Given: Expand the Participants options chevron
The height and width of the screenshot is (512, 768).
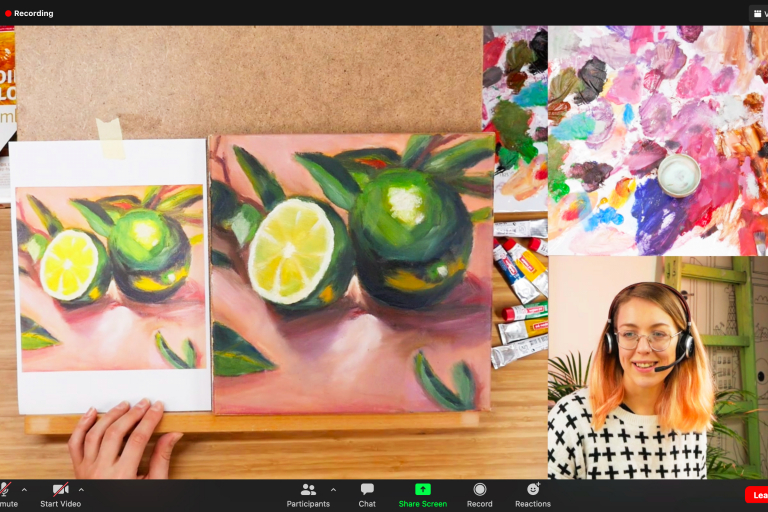Looking at the screenshot, I should [333, 489].
